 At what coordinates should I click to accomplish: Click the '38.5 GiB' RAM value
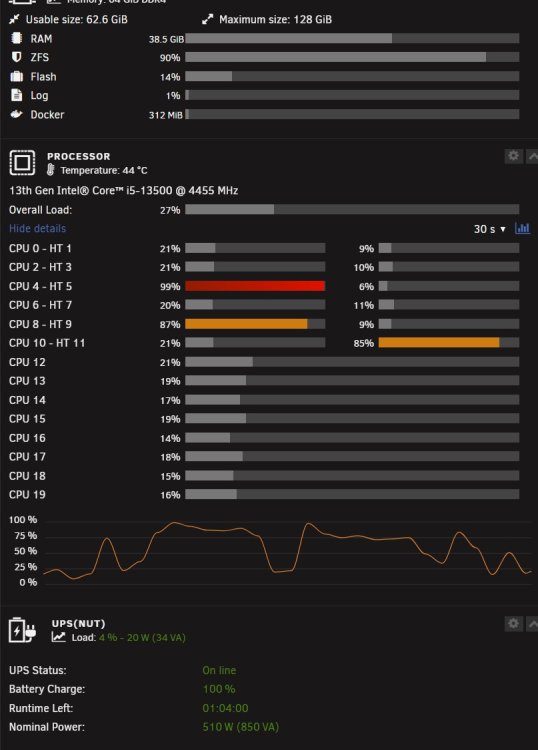(x=166, y=39)
